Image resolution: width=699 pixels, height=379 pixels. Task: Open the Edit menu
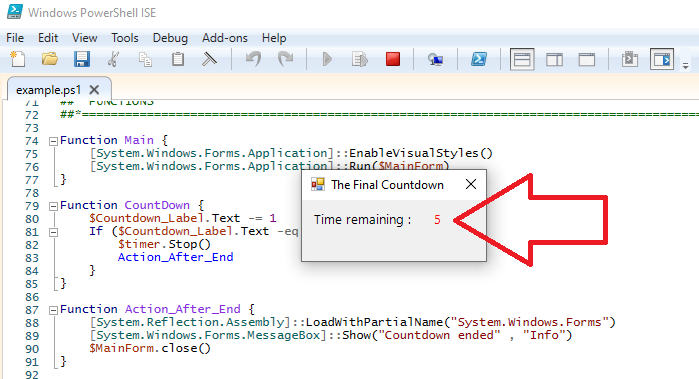pyautogui.click(x=48, y=38)
